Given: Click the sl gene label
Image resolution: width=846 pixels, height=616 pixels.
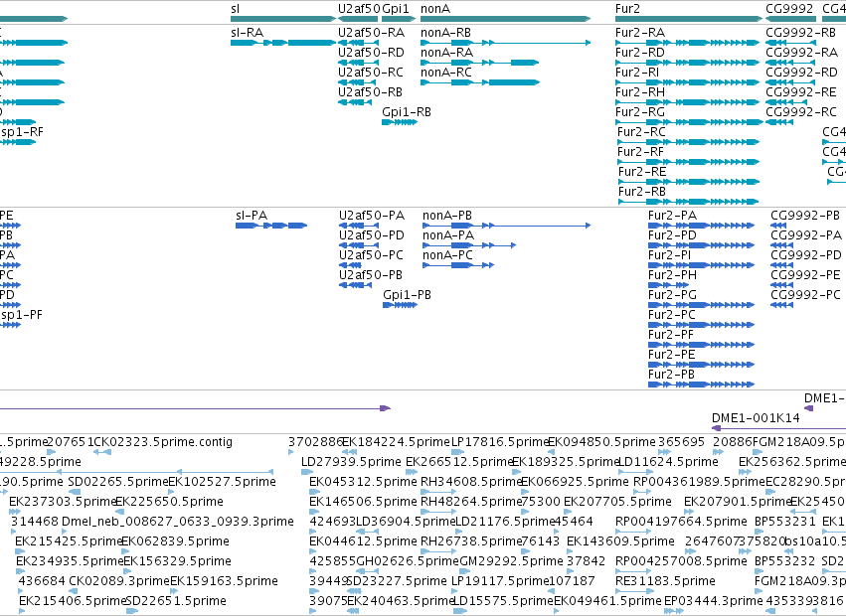Looking at the screenshot, I should (235, 9).
